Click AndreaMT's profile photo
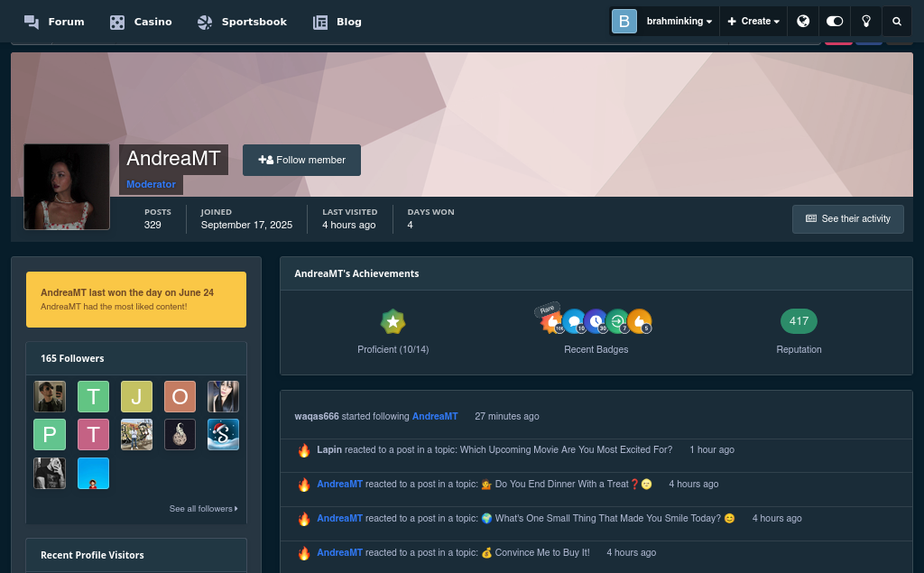The height and width of the screenshot is (573, 924). [67, 186]
